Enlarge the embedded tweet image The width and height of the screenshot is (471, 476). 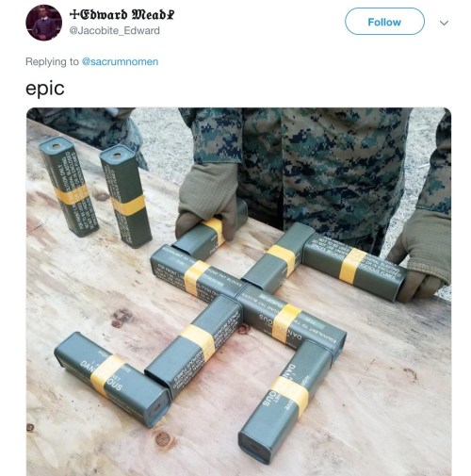click(238, 291)
